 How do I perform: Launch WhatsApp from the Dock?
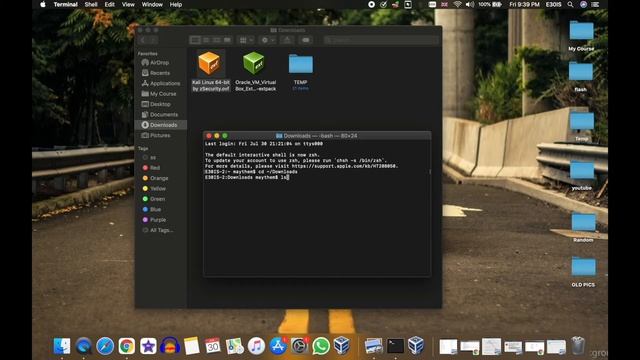pos(321,346)
